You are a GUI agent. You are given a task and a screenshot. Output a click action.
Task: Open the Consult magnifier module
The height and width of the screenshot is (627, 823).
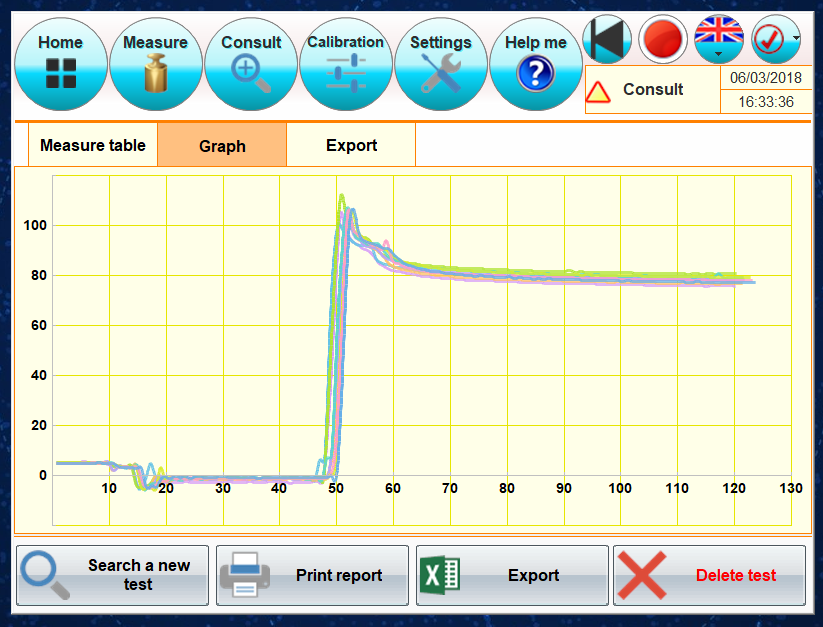(x=251, y=64)
